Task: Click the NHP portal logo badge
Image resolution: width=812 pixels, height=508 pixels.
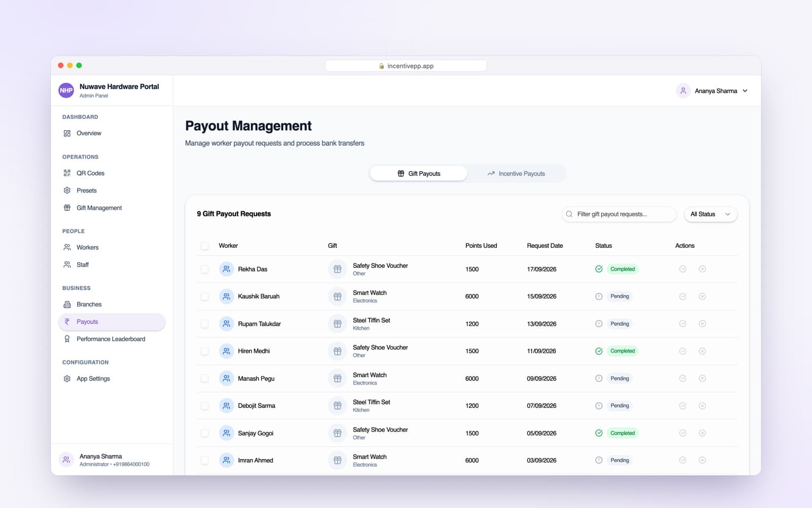Action: 66,90
